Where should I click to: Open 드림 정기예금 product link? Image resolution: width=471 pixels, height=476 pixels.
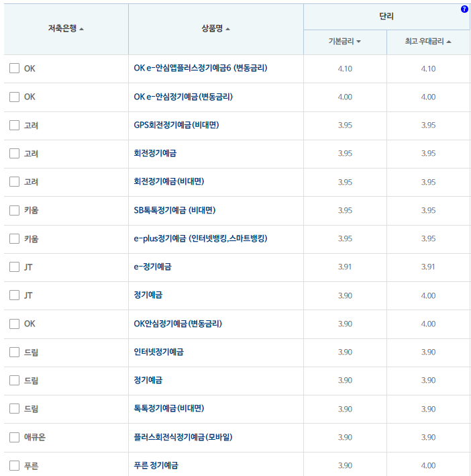[148, 380]
